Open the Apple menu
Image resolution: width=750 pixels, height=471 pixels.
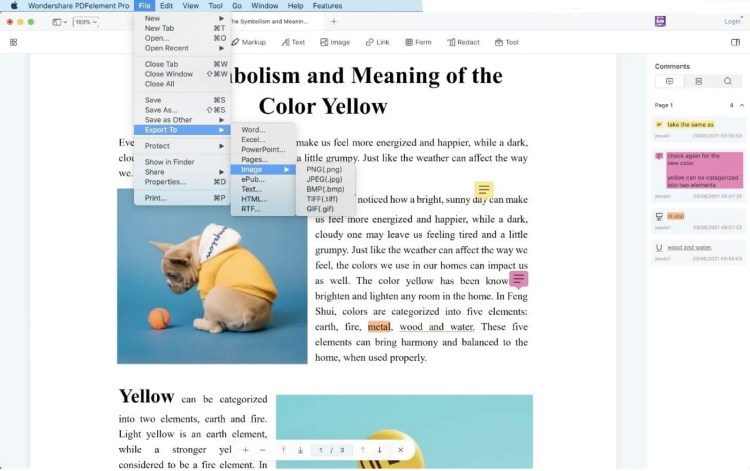tap(14, 6)
